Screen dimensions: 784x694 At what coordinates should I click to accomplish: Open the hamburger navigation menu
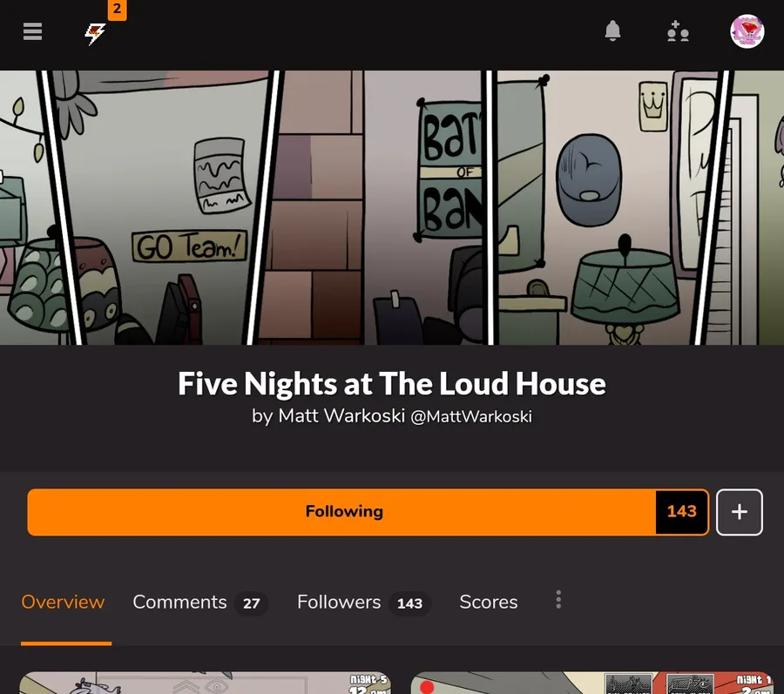coord(32,31)
